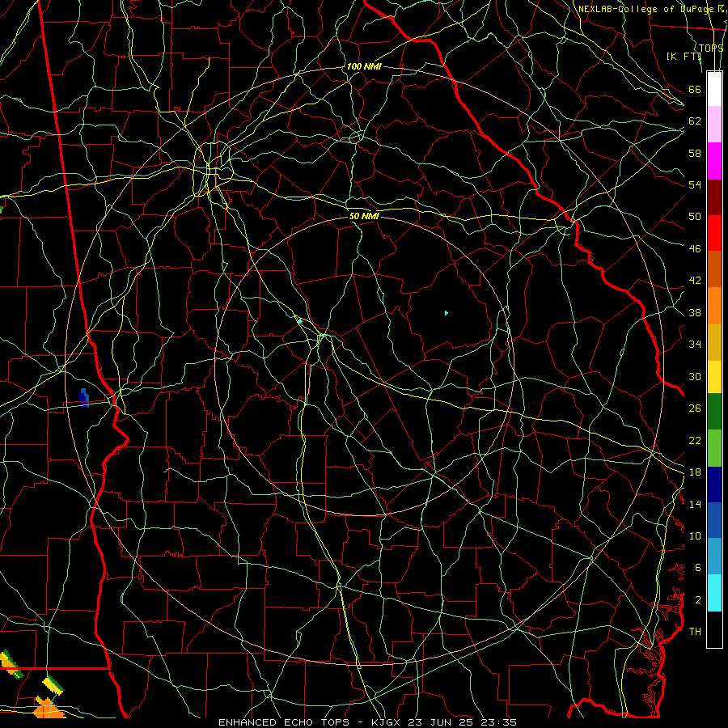This screenshot has height=728, width=728.
Task: Click the '30' legend value
Action: [x=695, y=376]
